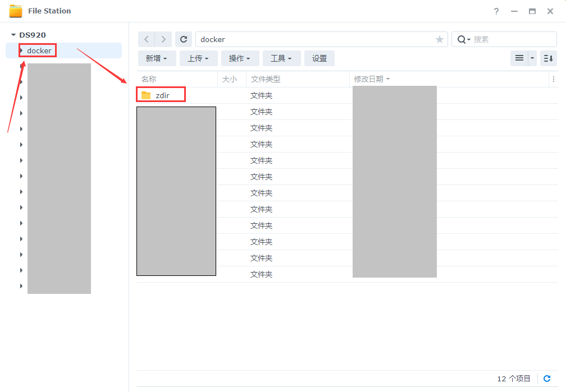Viewport: 566px width, 392px height.
Task: Open the sort order options icon
Action: 549,58
